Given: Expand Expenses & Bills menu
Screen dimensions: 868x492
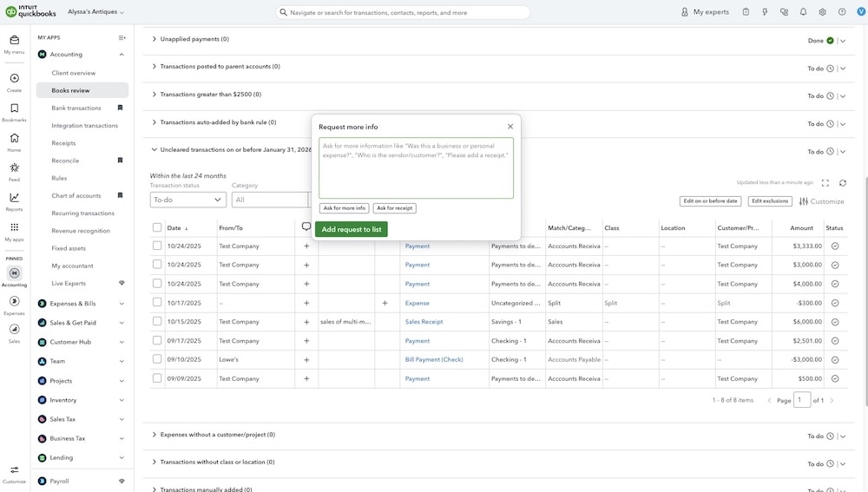Looking at the screenshot, I should click(82, 304).
